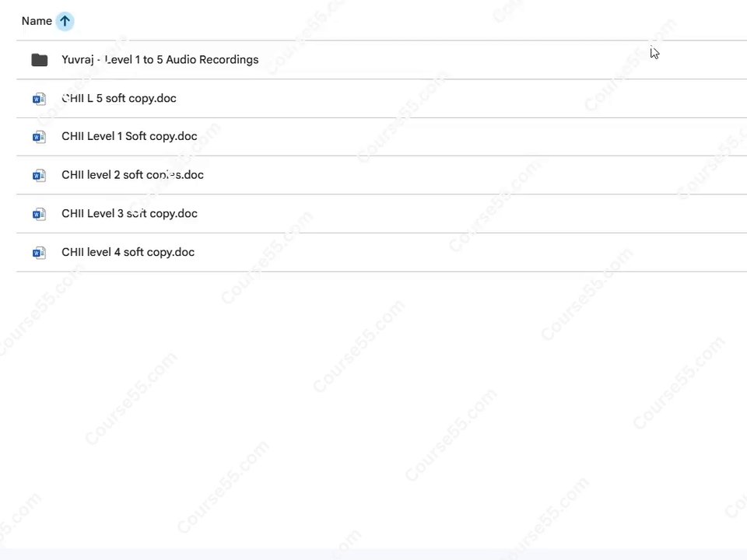
Task: Select the file CHII level 2 soft copies.doc
Action: tap(132, 175)
